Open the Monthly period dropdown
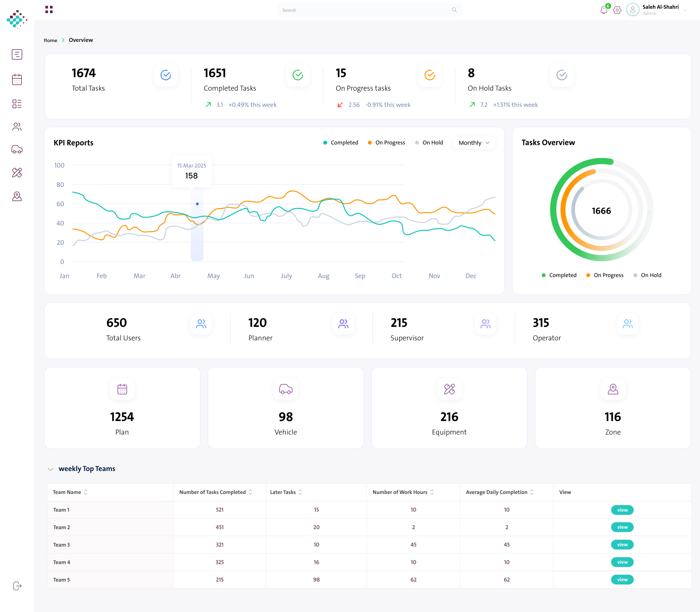 click(x=474, y=143)
